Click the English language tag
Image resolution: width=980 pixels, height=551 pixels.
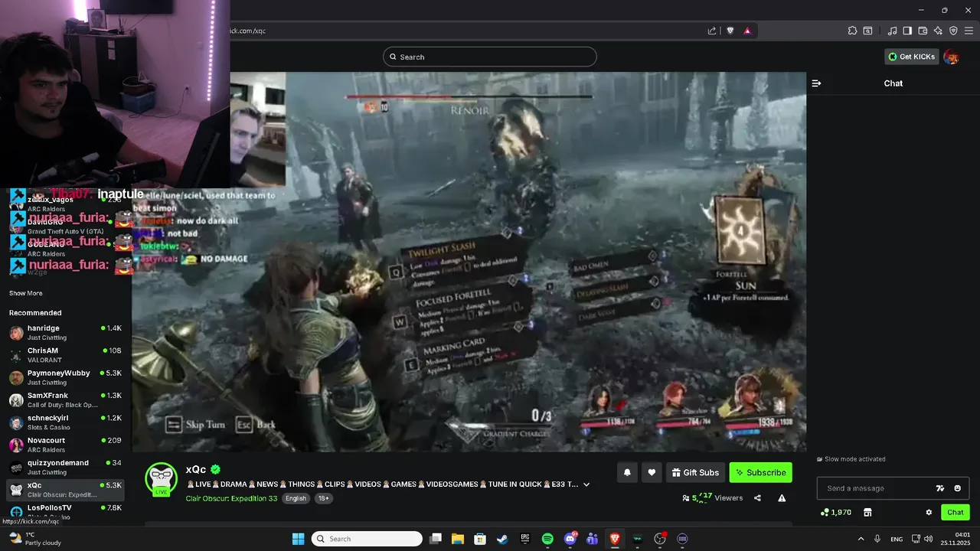coord(296,498)
